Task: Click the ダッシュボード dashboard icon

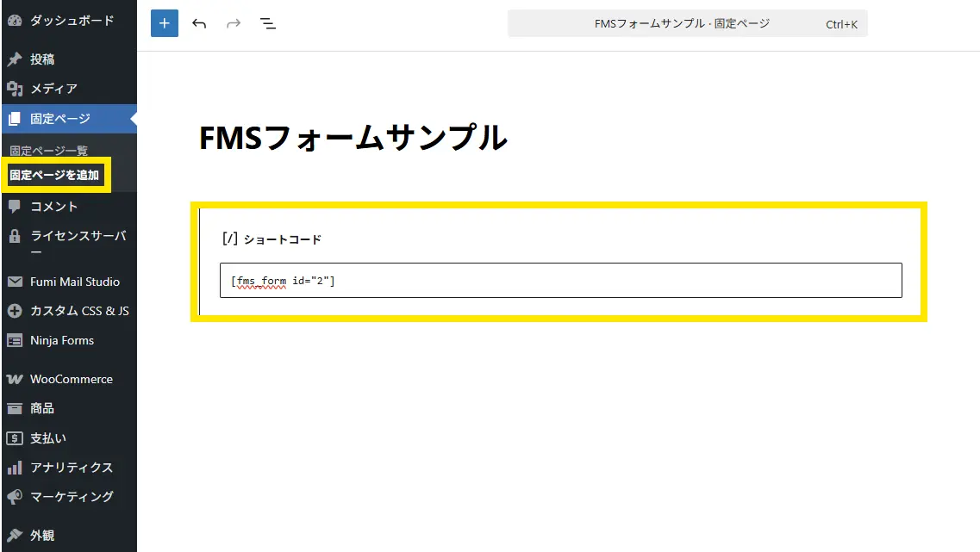Action: coord(15,20)
